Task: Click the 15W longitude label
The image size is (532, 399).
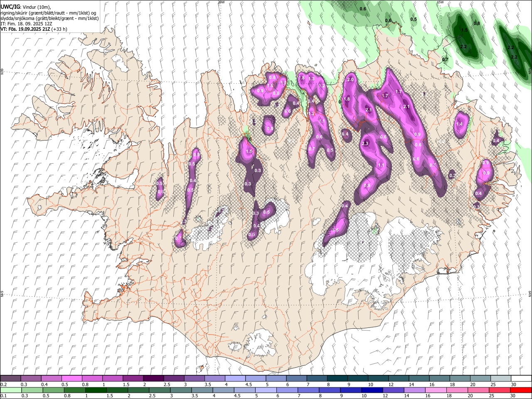Action: tap(441, 2)
